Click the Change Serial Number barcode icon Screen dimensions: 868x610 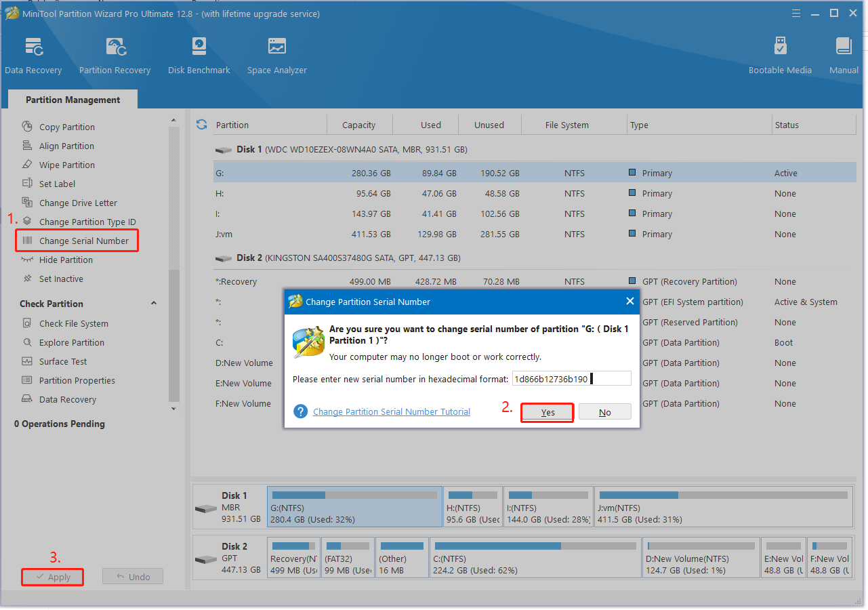(x=27, y=241)
